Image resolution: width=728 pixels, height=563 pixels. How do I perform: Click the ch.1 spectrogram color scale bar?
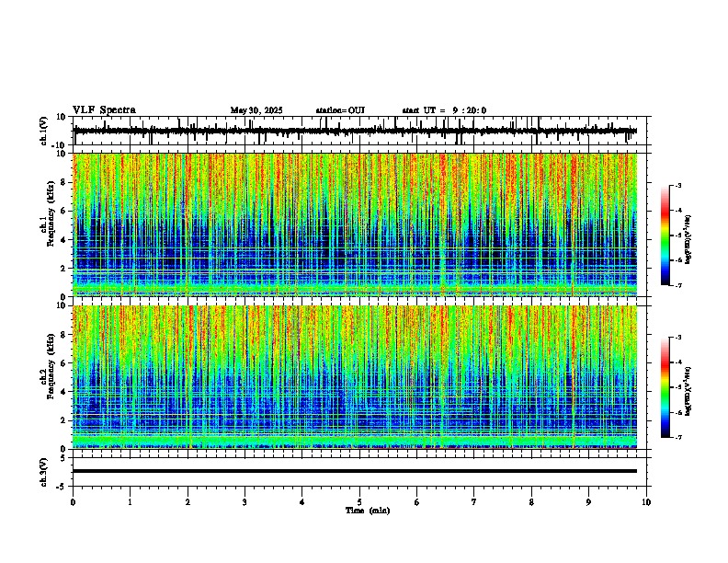[665, 236]
